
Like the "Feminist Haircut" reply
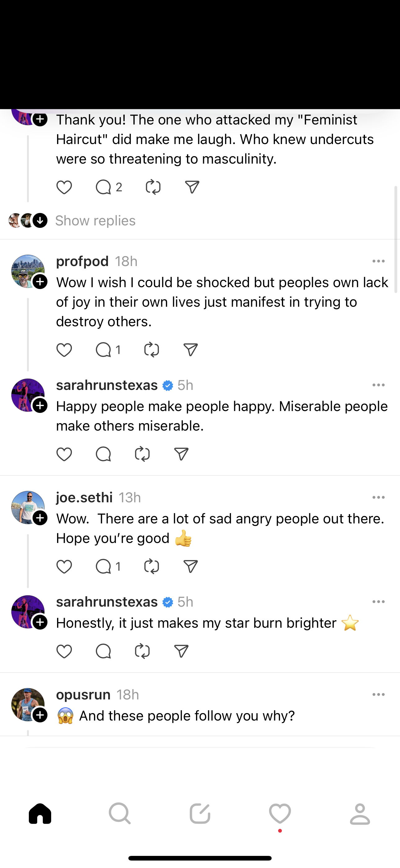[x=64, y=187]
